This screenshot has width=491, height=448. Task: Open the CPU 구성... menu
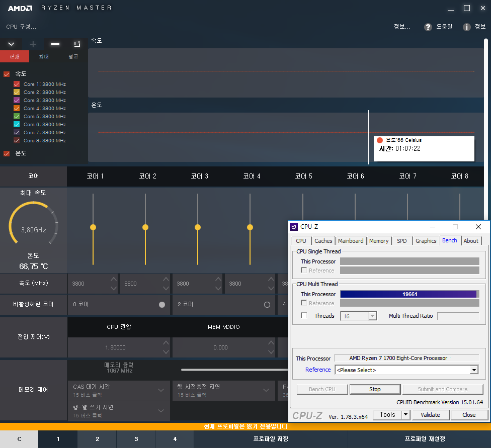(x=21, y=27)
